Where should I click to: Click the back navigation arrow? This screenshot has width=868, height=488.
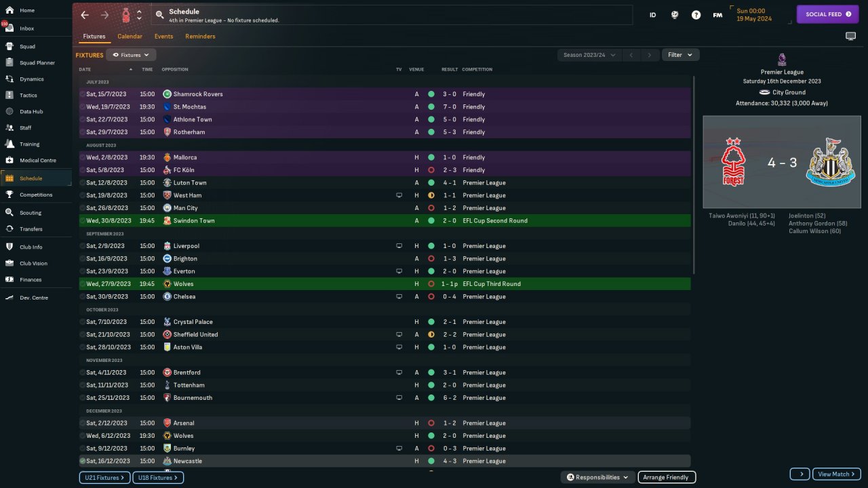(x=85, y=15)
